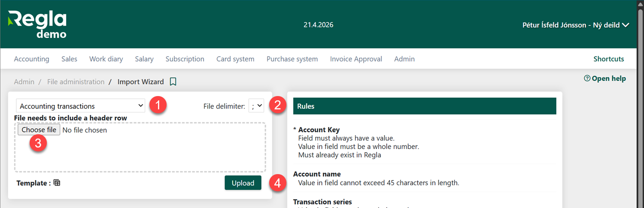Open the Work diary menu

click(x=106, y=59)
